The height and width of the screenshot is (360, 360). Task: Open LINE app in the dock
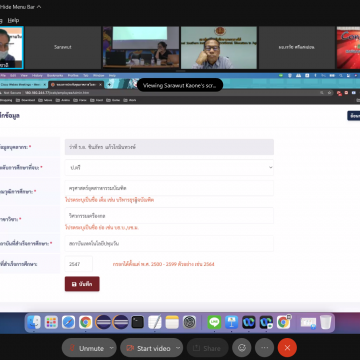214,322
